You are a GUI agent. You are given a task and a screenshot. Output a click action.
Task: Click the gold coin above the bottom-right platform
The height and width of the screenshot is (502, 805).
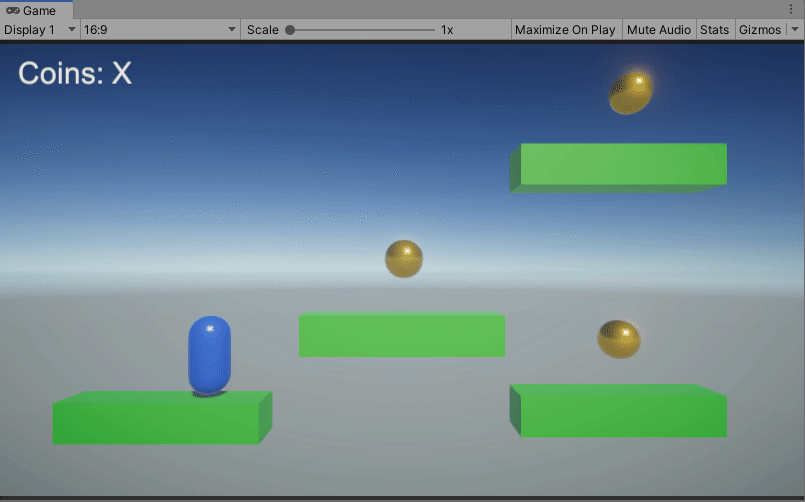619,339
